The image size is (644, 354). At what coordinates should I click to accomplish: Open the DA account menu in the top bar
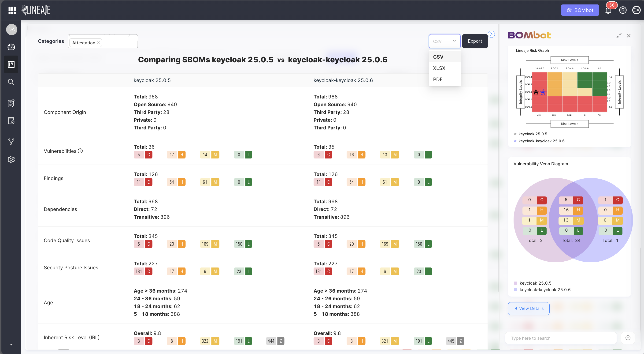636,10
